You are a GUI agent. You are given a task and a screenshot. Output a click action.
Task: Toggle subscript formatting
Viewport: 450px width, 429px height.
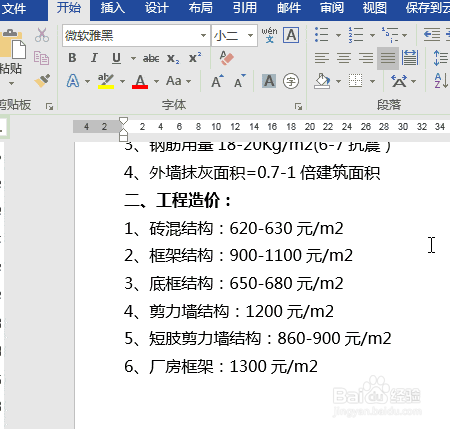tap(173, 59)
